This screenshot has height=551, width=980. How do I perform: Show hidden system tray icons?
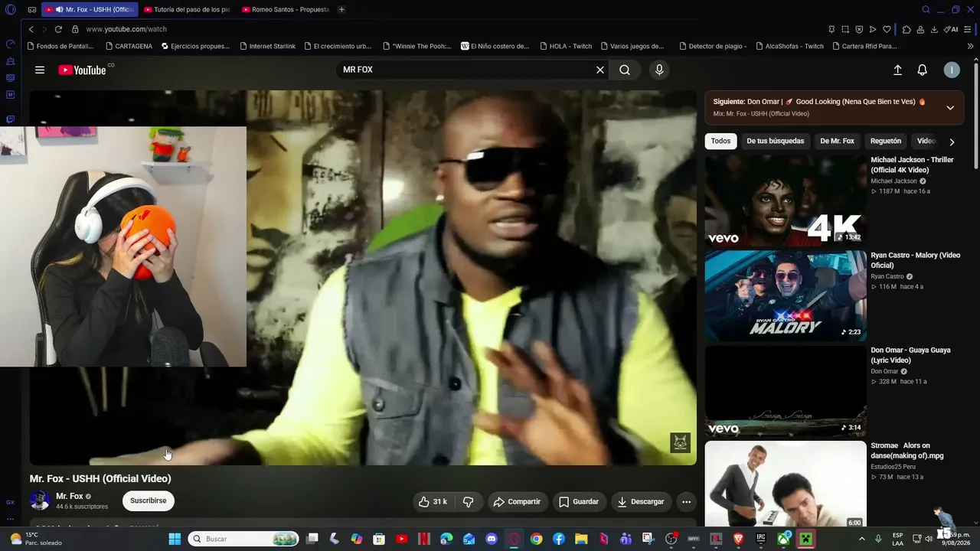pyautogui.click(x=862, y=539)
